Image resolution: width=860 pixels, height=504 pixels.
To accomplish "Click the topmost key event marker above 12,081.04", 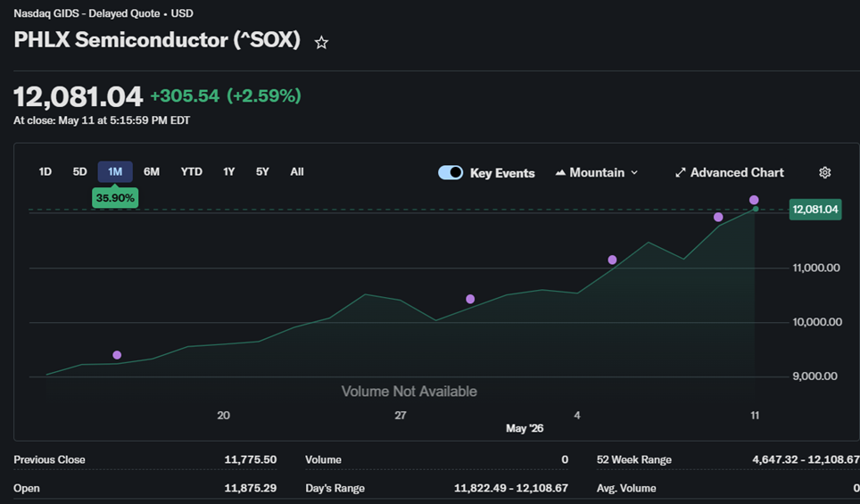I will click(x=754, y=200).
